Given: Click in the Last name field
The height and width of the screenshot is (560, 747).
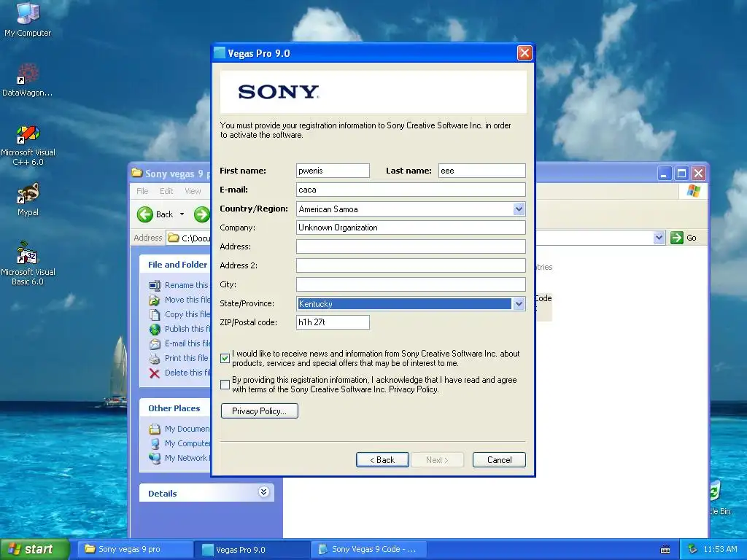Looking at the screenshot, I should pos(481,171).
